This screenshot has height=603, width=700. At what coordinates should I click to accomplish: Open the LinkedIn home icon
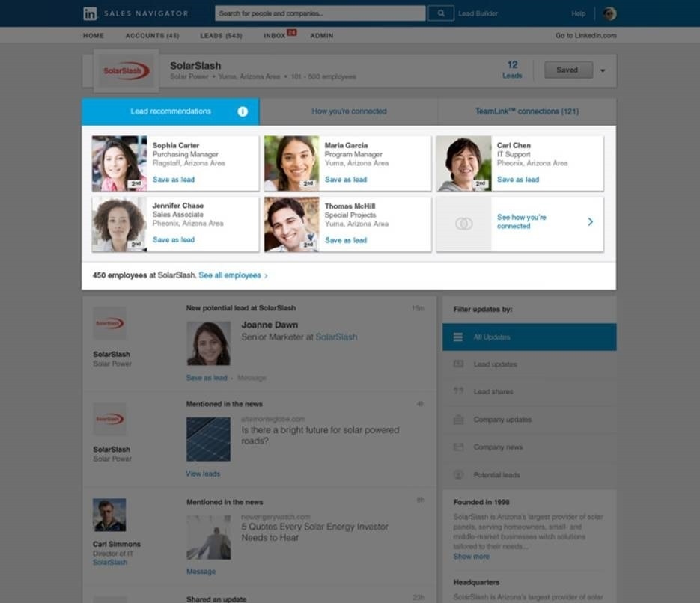(x=89, y=12)
